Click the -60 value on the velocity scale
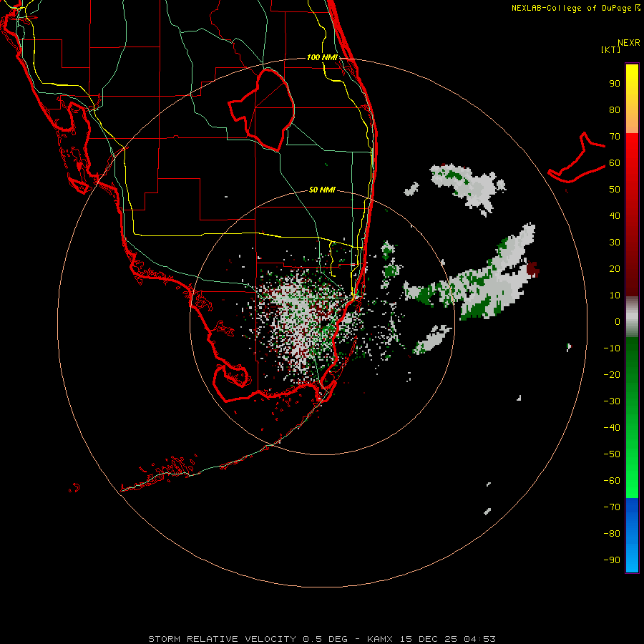 (612, 481)
